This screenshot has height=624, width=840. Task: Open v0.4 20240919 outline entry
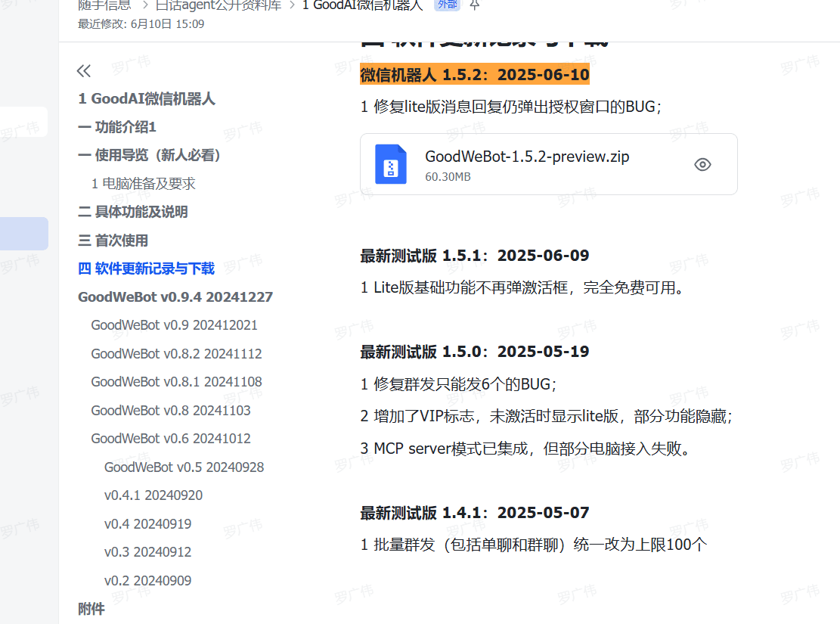coord(147,523)
